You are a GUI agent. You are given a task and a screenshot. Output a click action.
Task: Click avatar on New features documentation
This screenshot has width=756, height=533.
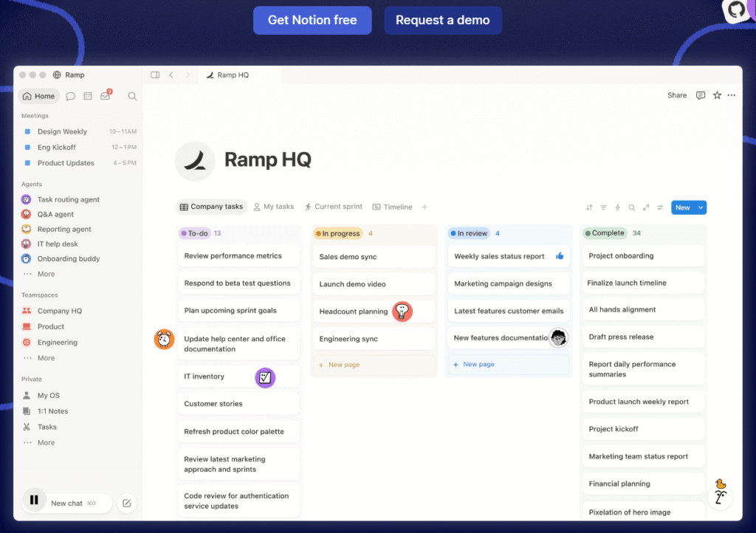tap(558, 338)
